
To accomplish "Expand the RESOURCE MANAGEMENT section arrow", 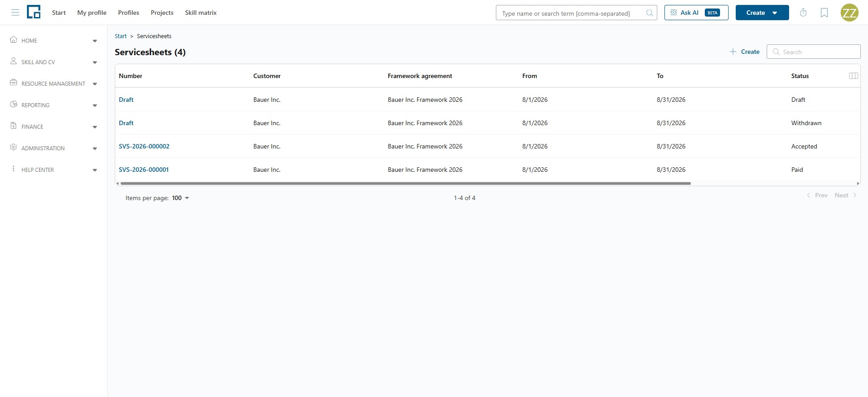I will 95,84.
